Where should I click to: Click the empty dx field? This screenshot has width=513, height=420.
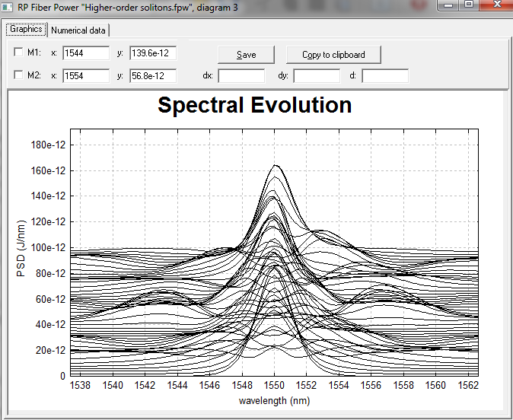click(x=241, y=76)
